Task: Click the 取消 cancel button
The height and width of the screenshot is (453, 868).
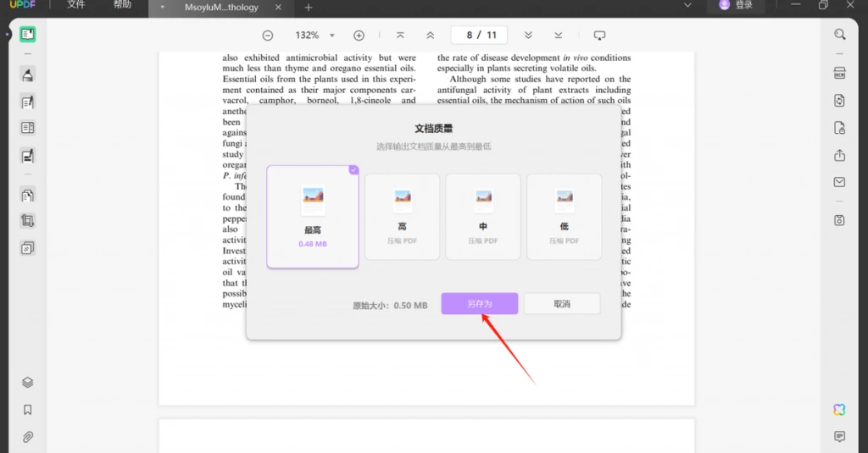Action: (562, 304)
